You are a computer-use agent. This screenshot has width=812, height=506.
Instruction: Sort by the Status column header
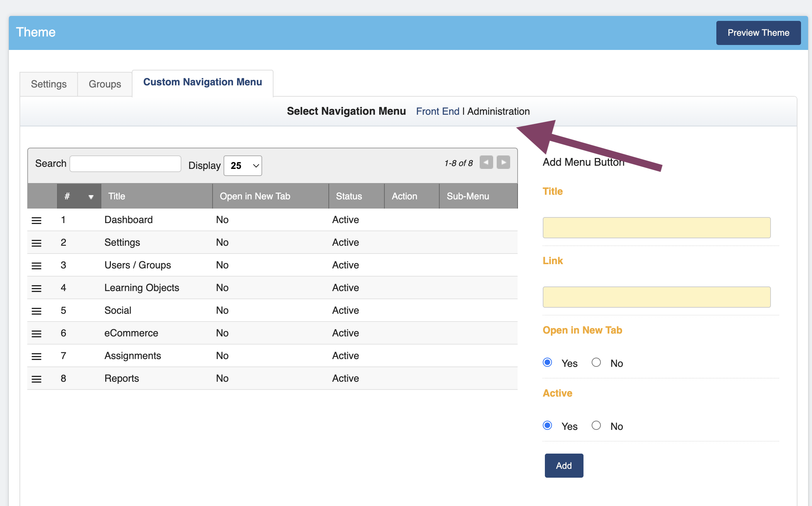356,196
